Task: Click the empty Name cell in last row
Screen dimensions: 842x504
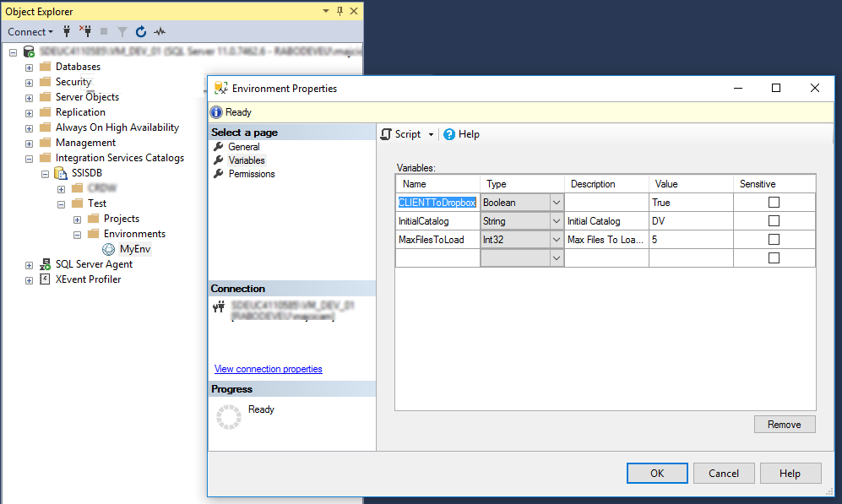Action: coord(437,258)
